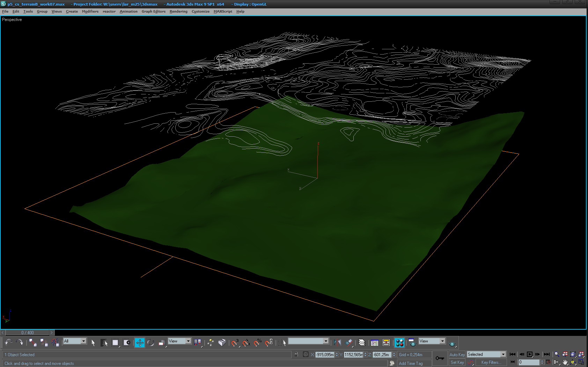Screen dimensions: 588x367
Task: Select the Pan View hand tool
Action: [x=565, y=362]
